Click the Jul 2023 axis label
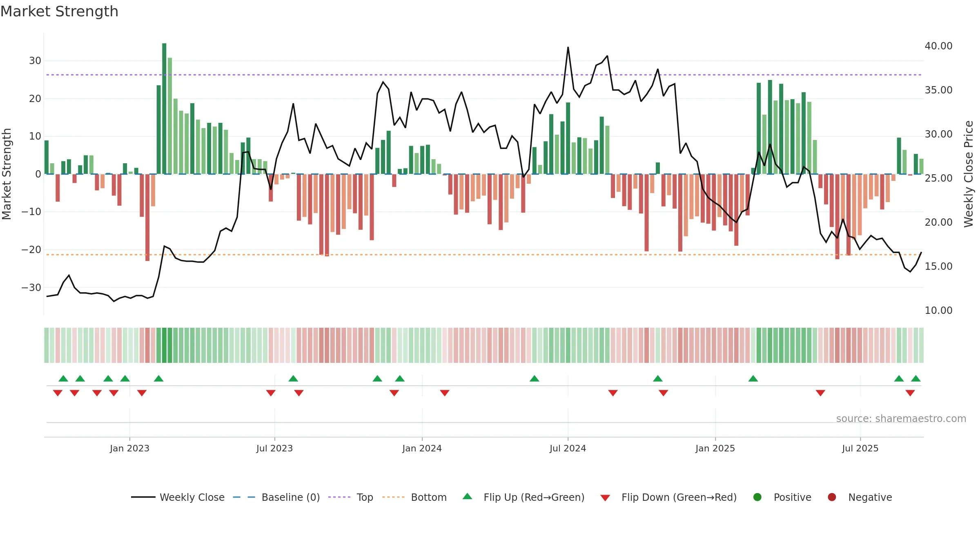 click(275, 448)
